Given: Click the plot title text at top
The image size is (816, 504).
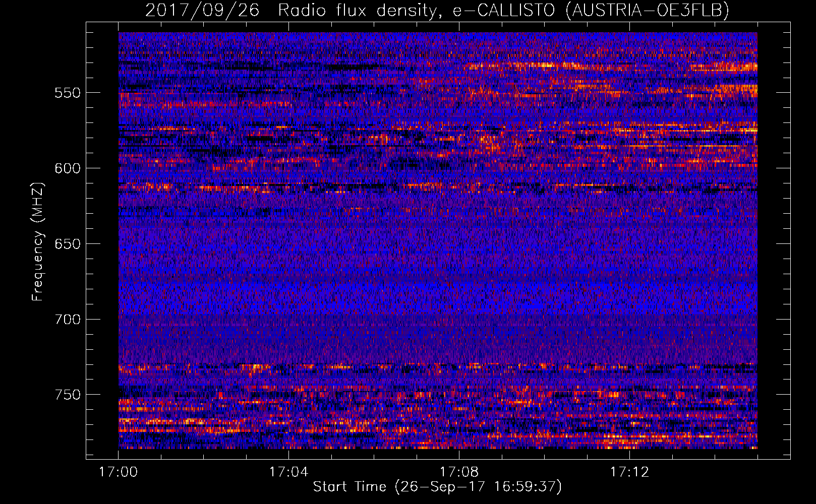Looking at the screenshot, I should click(x=437, y=11).
